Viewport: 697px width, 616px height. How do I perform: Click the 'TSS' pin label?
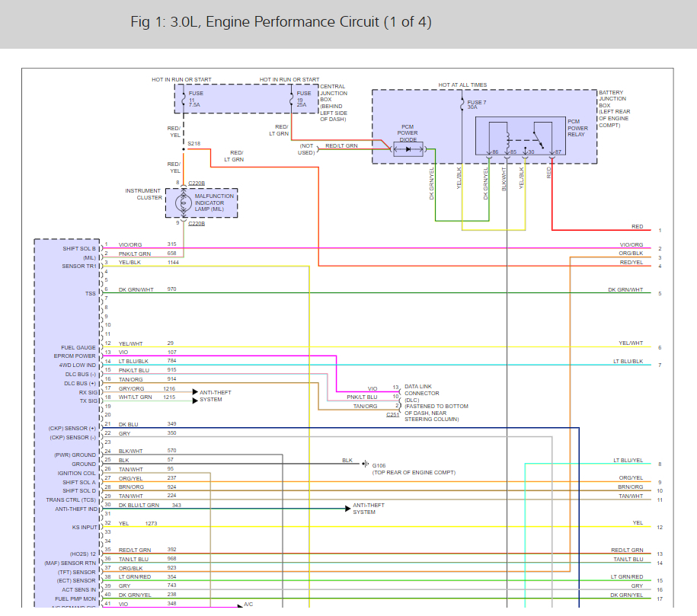click(91, 294)
